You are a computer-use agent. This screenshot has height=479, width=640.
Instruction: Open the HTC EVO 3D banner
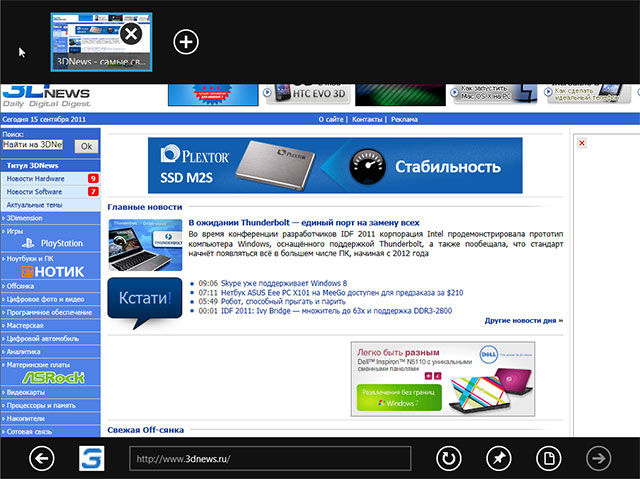pos(308,94)
